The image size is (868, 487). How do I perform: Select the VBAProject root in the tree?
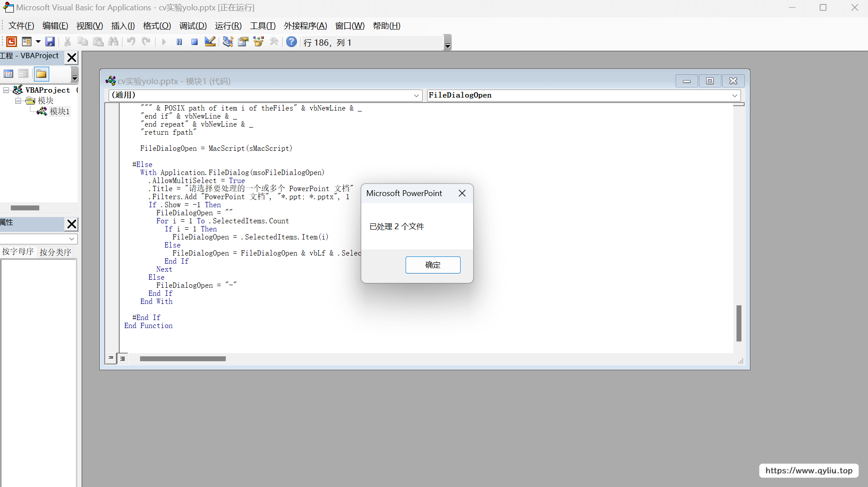click(48, 90)
